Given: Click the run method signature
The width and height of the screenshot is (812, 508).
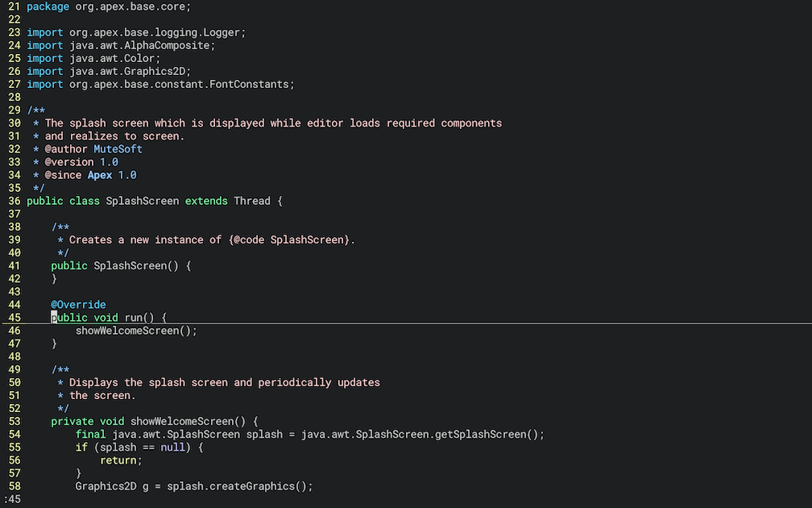Looking at the screenshot, I should (x=105, y=317).
